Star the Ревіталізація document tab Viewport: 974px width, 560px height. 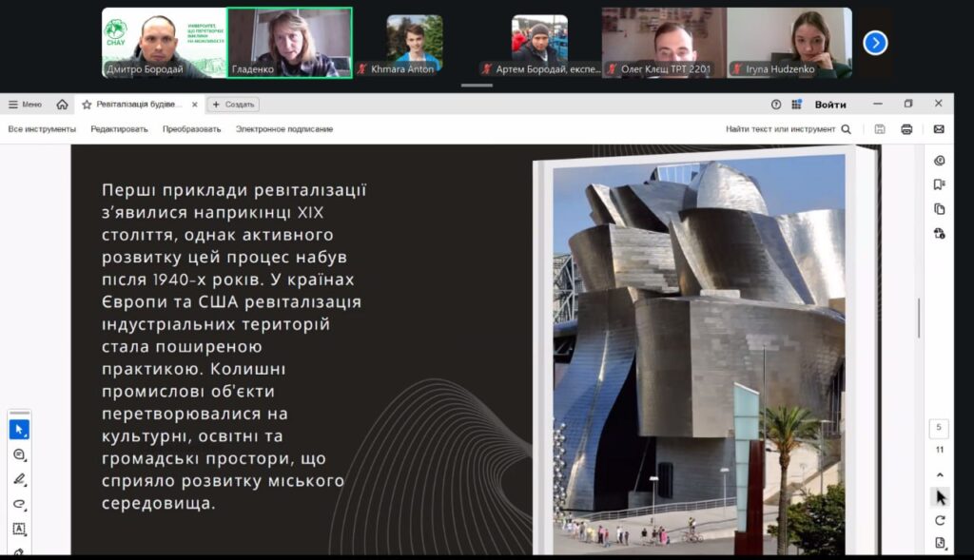pyautogui.click(x=87, y=105)
